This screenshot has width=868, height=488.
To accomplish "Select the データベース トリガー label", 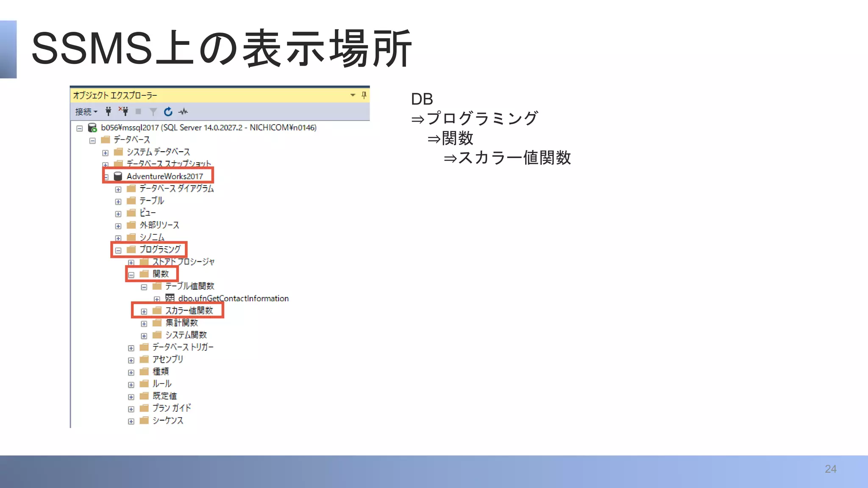I will pyautogui.click(x=183, y=347).
